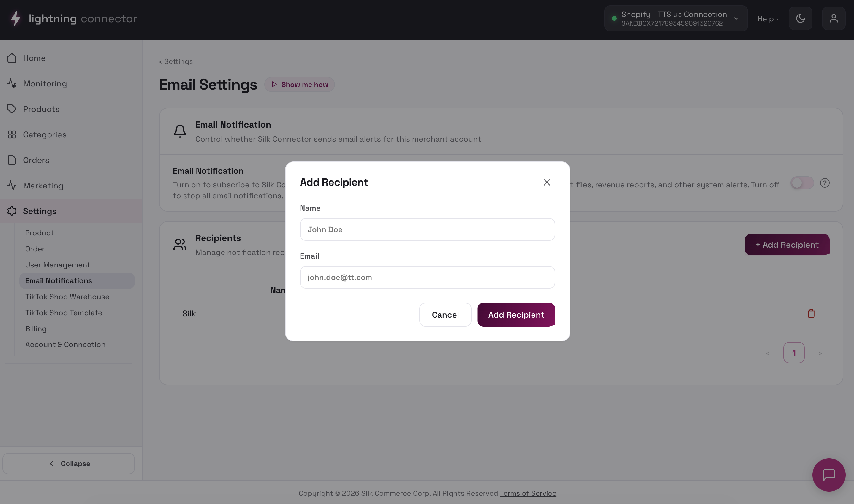Play the Show me how tutorial

pos(299,85)
